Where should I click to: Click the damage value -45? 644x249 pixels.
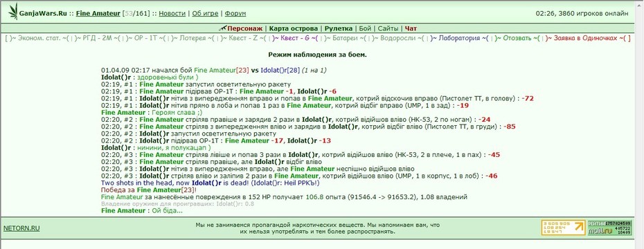click(x=494, y=155)
